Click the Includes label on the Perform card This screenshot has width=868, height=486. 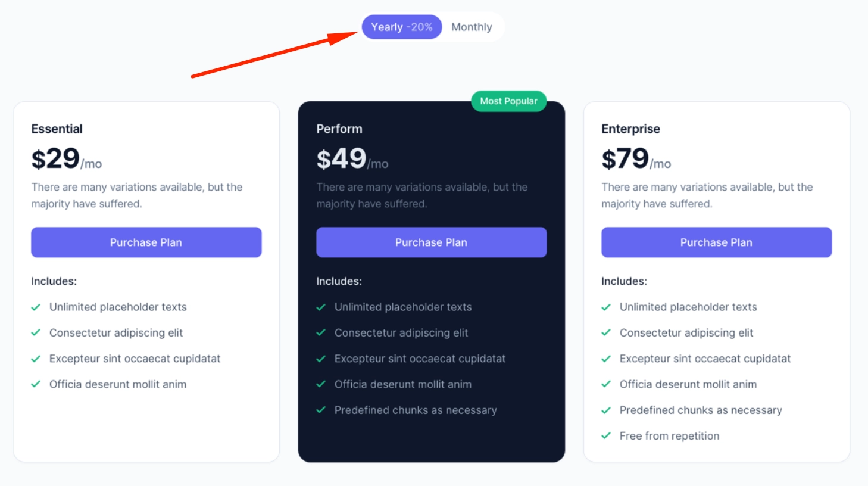pos(338,281)
